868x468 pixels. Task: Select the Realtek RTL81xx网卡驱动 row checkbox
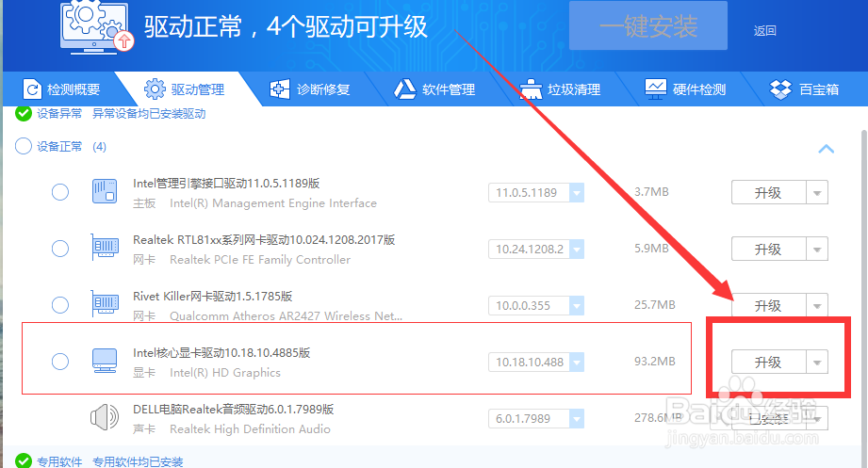[x=59, y=249]
